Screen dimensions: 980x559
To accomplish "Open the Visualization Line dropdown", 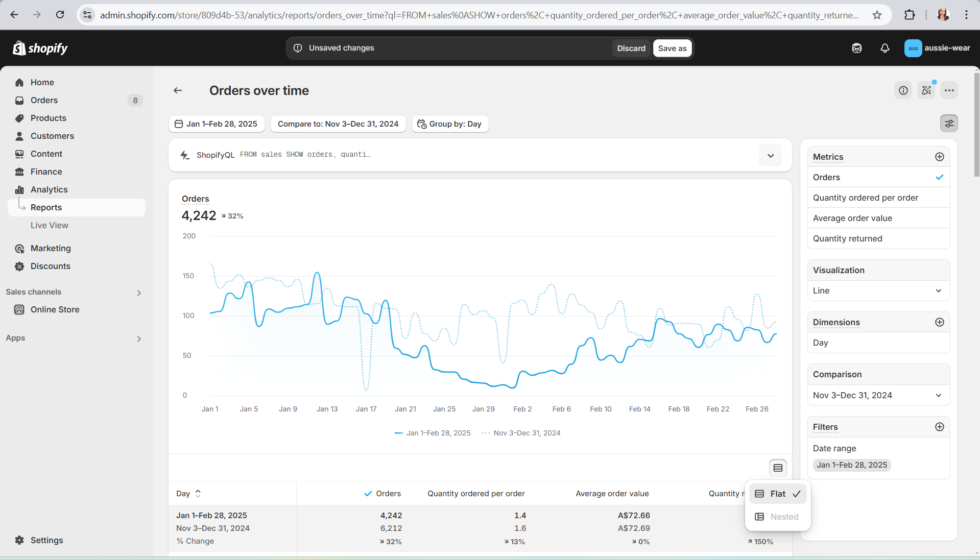I will pos(878,290).
